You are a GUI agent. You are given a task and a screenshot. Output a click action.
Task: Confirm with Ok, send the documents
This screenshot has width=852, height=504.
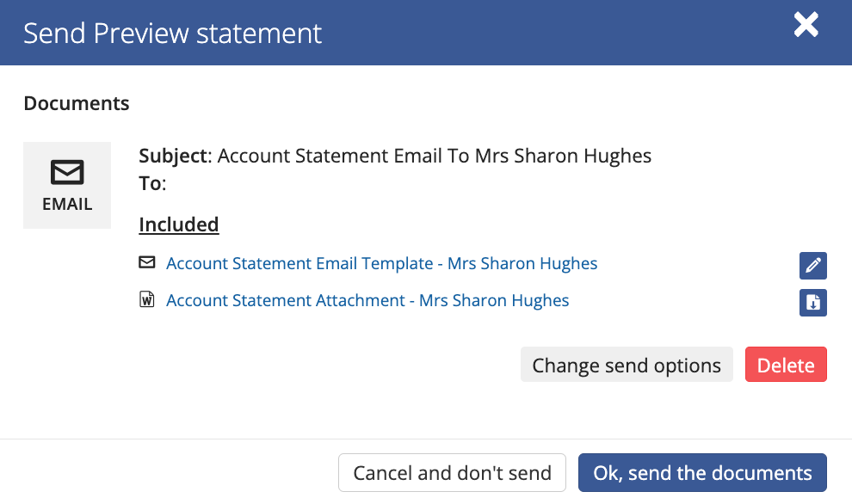[x=702, y=472]
